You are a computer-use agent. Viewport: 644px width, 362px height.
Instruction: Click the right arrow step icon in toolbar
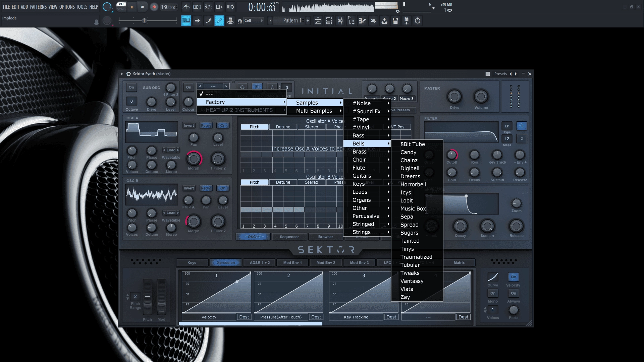click(197, 21)
